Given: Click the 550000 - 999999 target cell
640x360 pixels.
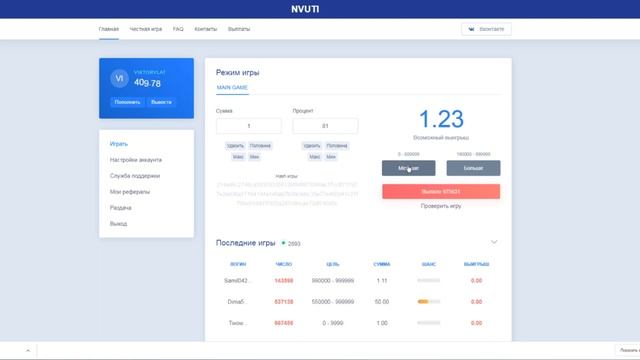Looking at the screenshot, I should click(x=333, y=302).
